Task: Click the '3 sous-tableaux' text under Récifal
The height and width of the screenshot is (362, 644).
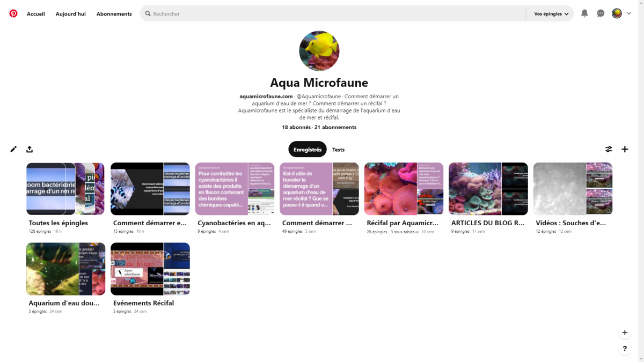Action: [404, 232]
